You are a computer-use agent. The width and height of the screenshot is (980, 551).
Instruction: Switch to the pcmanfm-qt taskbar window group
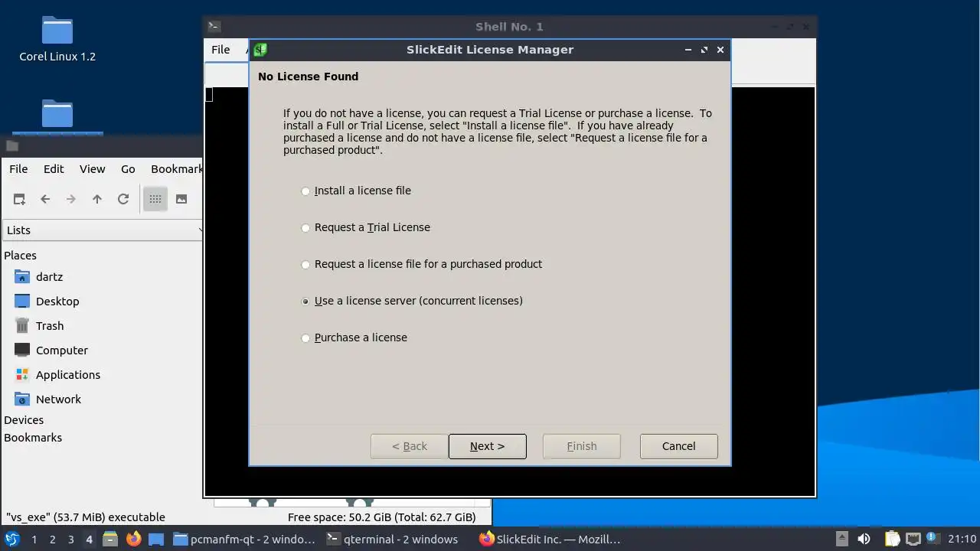(x=245, y=539)
